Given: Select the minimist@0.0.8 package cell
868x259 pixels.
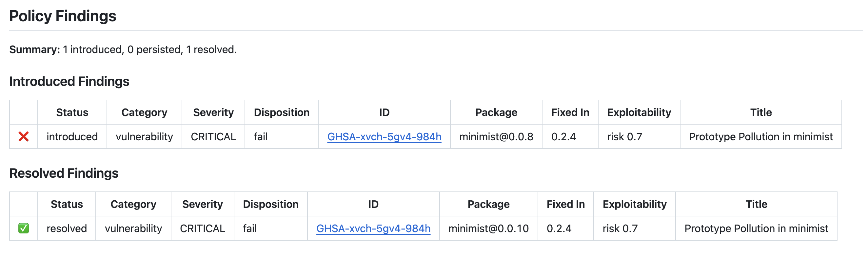Looking at the screenshot, I should pyautogui.click(x=496, y=137).
